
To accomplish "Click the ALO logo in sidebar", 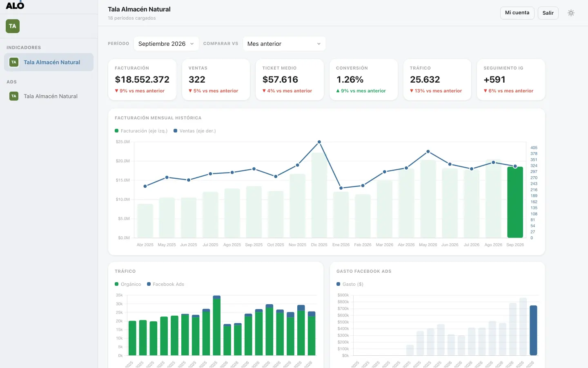I will tap(15, 5).
